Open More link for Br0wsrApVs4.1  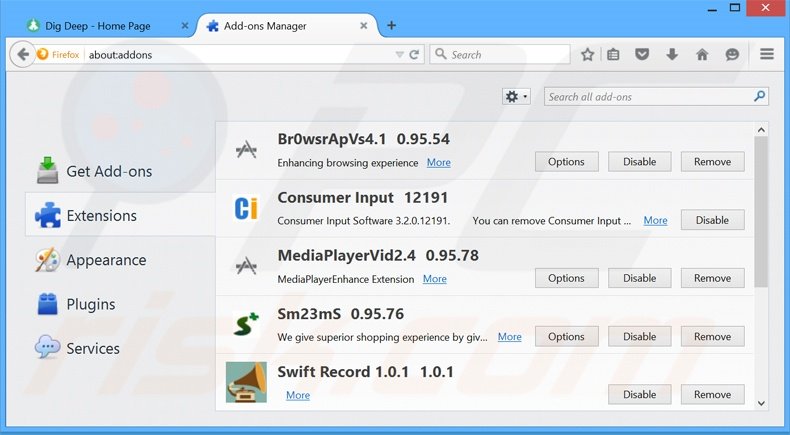[438, 163]
